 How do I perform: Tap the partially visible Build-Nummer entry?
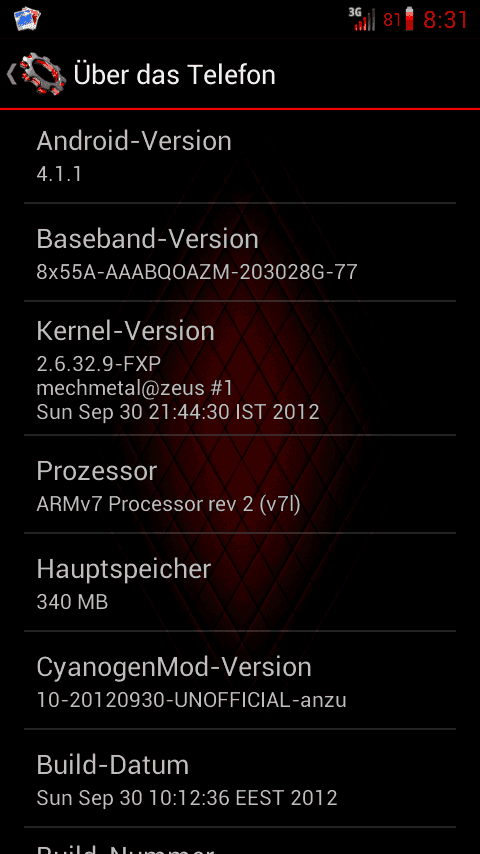click(x=240, y=841)
